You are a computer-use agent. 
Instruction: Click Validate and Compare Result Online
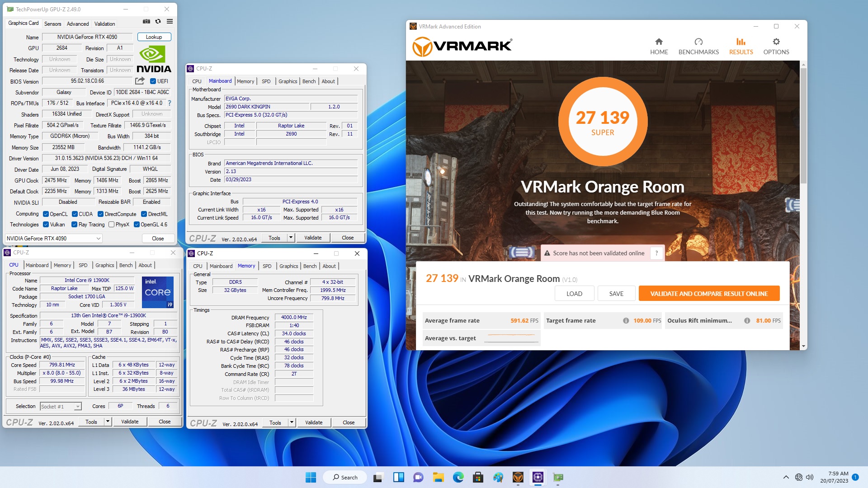point(709,293)
